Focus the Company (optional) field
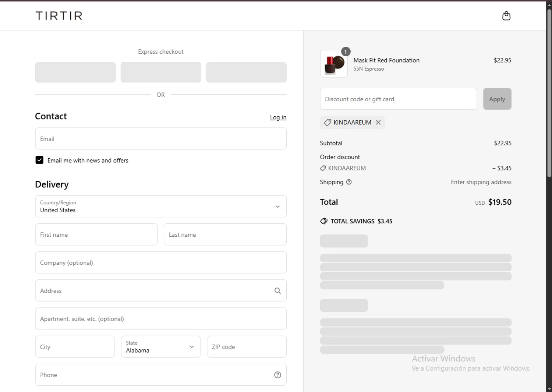 coord(161,262)
